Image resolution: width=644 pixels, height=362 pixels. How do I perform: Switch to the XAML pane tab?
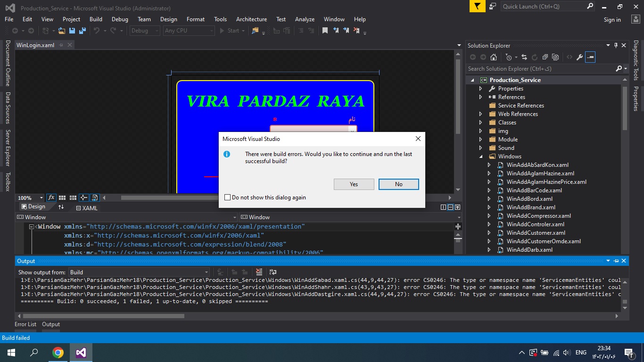[x=87, y=208]
